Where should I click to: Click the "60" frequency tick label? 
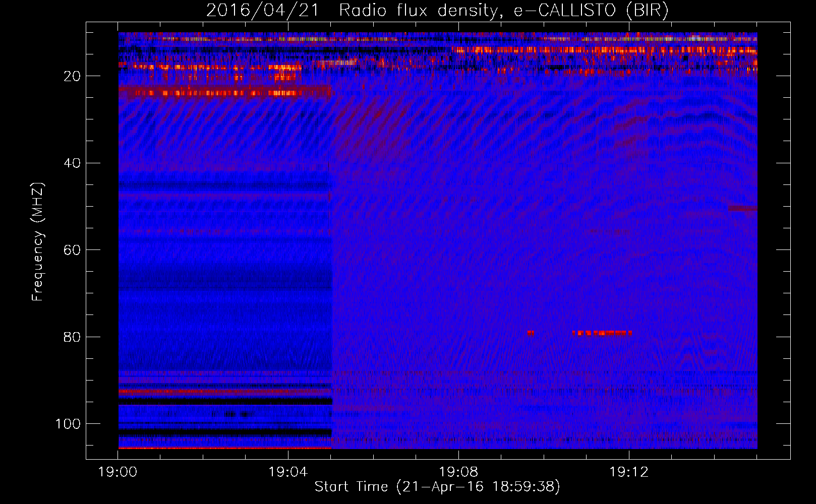point(72,250)
